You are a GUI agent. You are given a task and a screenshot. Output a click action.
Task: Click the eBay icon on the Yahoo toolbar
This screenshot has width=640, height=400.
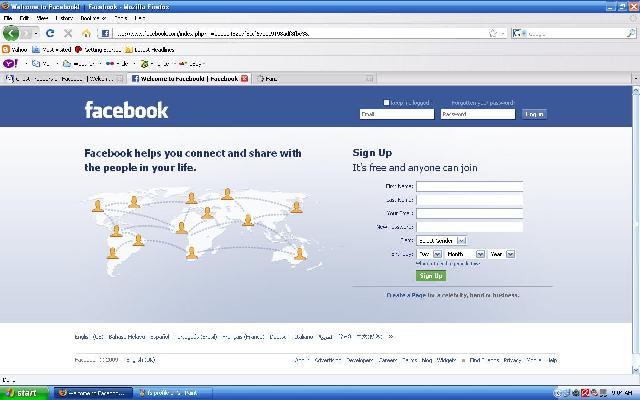(x=183, y=64)
